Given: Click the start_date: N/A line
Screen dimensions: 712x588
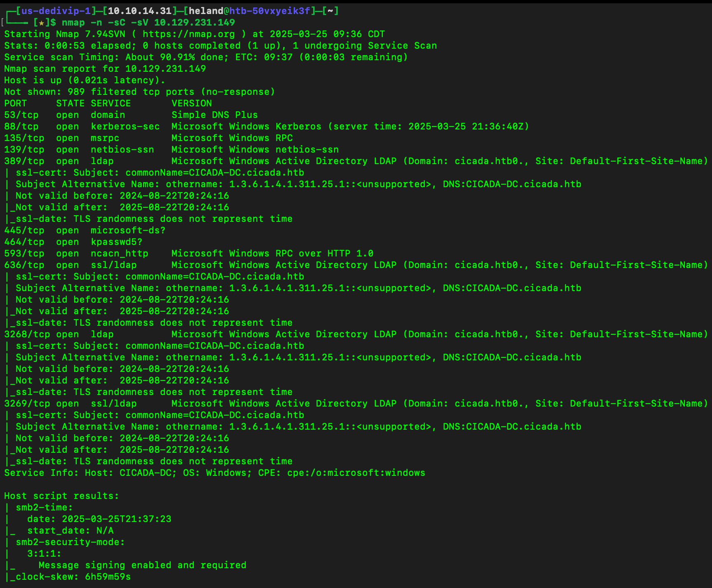Looking at the screenshot, I should coord(70,531).
